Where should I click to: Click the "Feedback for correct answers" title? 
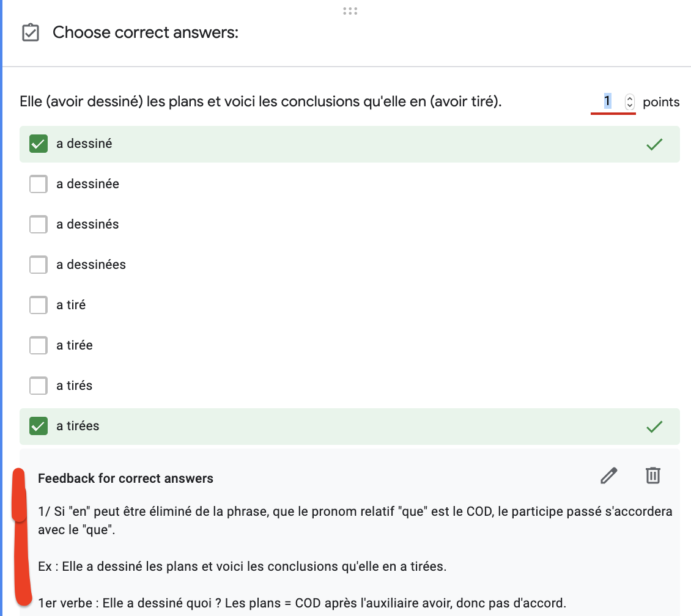click(125, 479)
